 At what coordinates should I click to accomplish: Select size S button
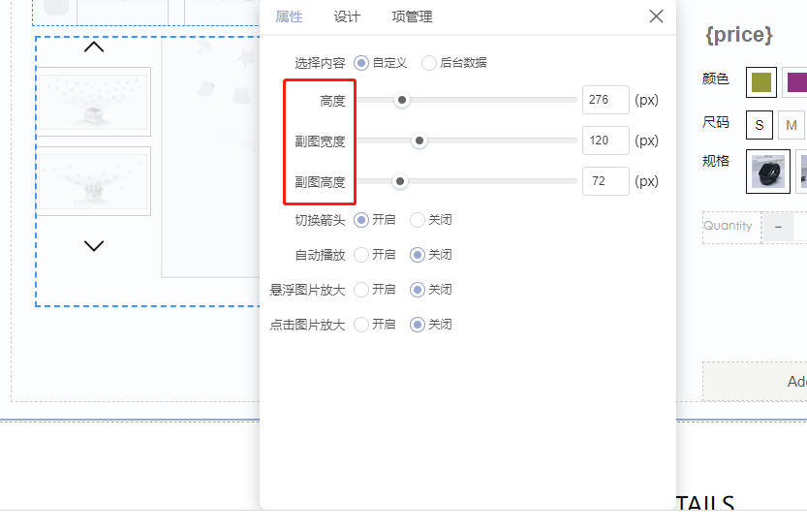tap(760, 125)
